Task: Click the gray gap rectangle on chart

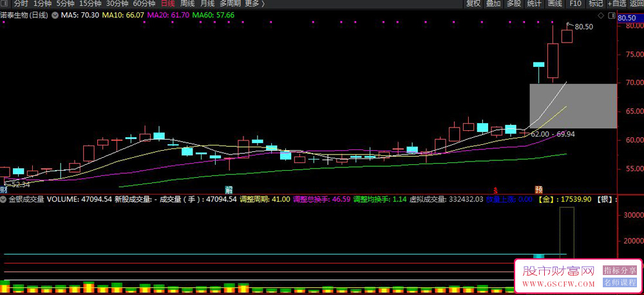Action: pos(573,106)
